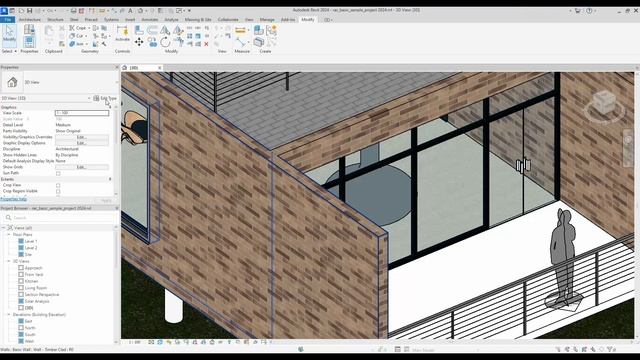
Task: Open the Type Properties icon in ribbon
Action: (29, 29)
